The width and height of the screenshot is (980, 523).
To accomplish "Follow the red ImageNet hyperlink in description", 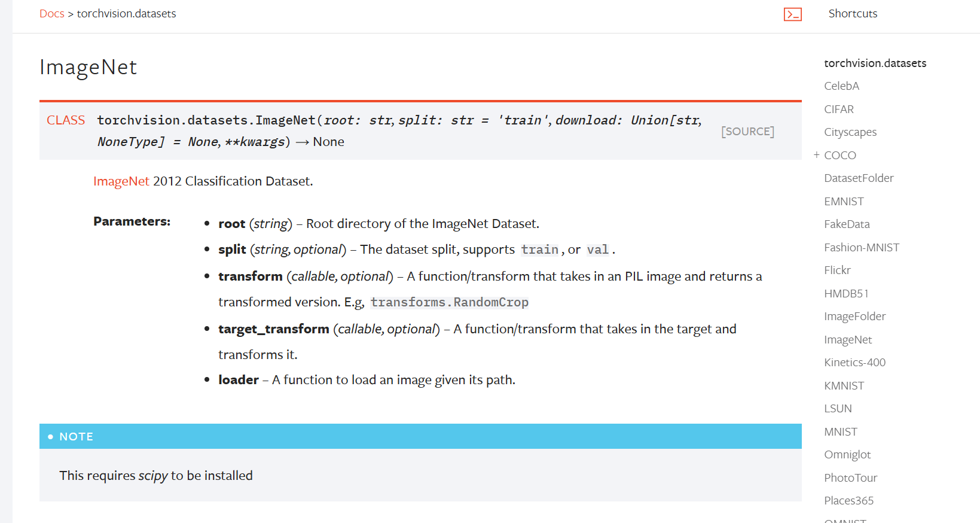I will coord(121,181).
